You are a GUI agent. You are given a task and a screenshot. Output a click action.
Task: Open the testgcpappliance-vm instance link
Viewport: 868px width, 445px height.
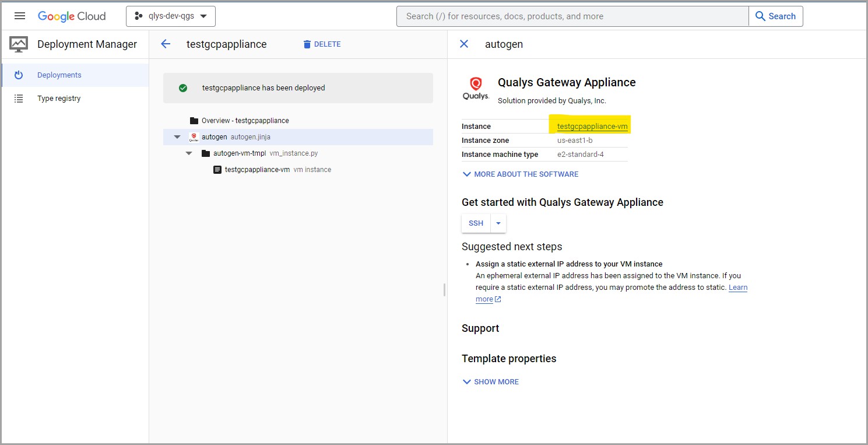pos(592,127)
